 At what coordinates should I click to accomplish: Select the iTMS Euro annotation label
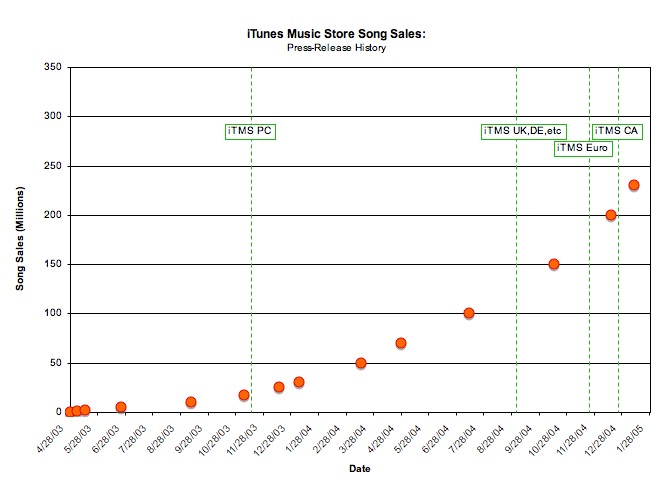(583, 149)
